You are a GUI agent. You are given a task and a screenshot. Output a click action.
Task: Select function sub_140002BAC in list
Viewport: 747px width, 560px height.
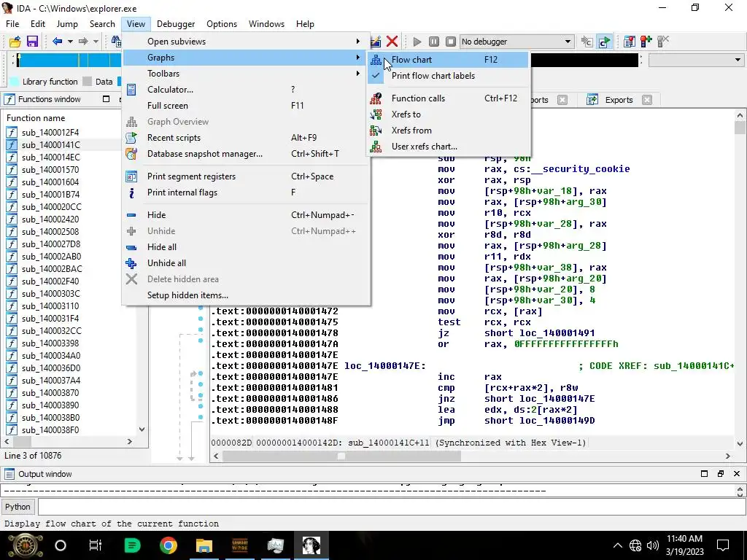click(x=52, y=268)
